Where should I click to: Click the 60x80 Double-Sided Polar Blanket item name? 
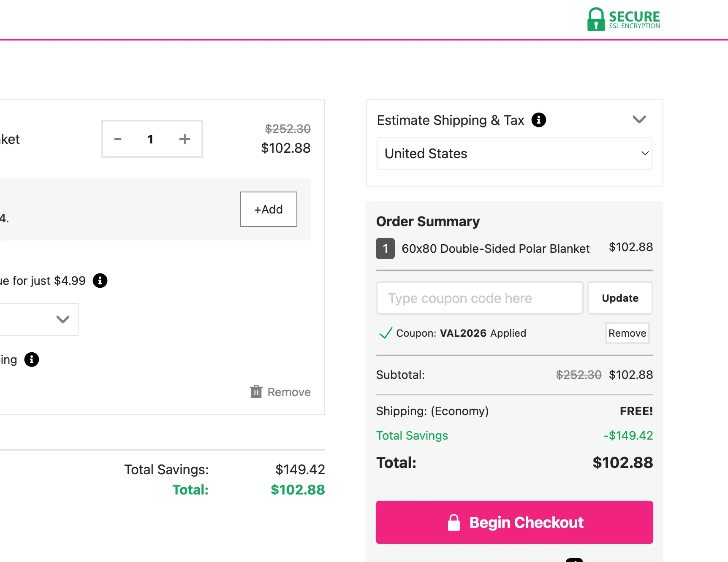(495, 249)
